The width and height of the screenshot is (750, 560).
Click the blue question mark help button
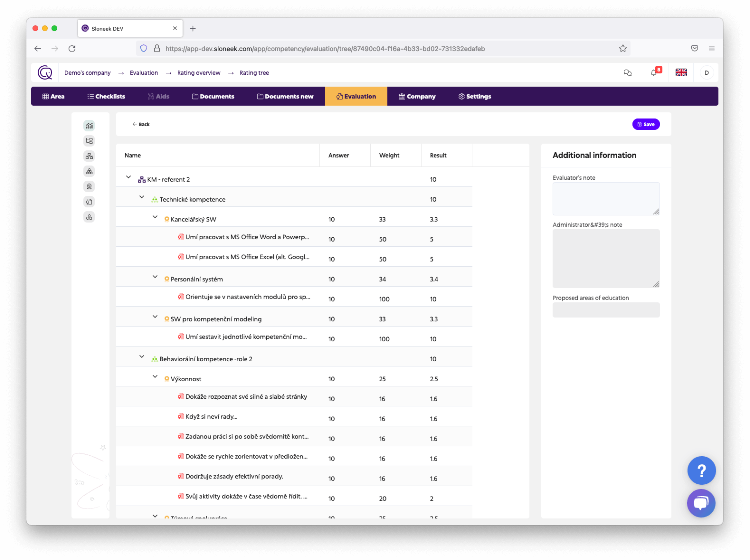click(701, 470)
